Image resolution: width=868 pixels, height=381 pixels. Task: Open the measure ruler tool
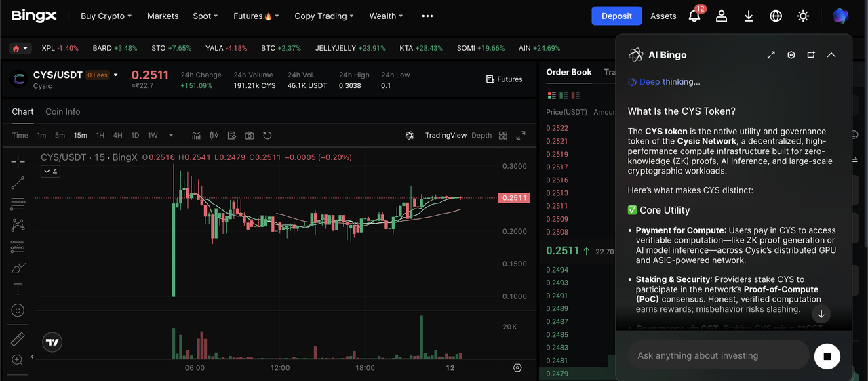click(x=18, y=339)
